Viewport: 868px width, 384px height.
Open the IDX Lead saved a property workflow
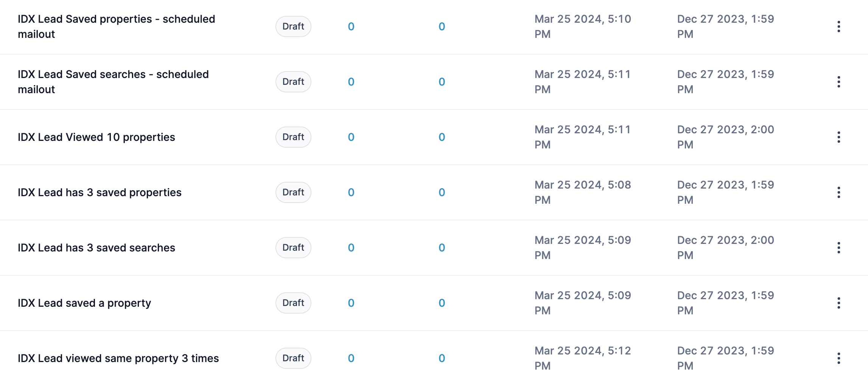pyautogui.click(x=84, y=303)
